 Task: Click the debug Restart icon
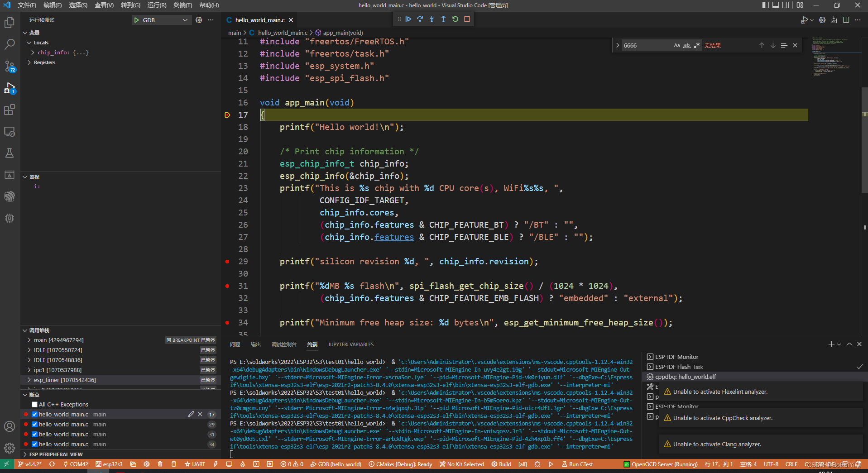[455, 19]
